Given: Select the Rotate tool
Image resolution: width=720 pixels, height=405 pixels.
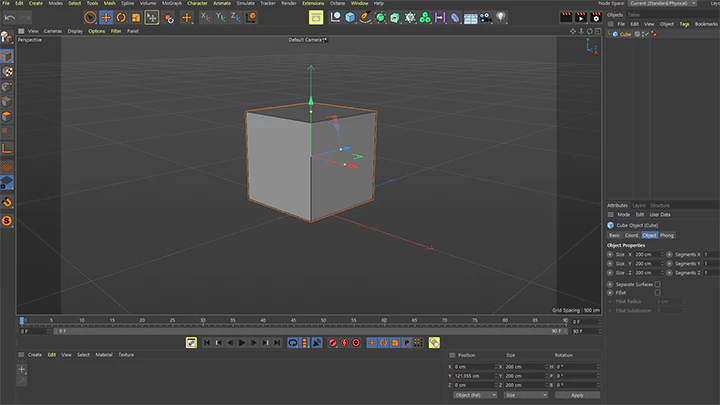Looking at the screenshot, I should pyautogui.click(x=121, y=17).
